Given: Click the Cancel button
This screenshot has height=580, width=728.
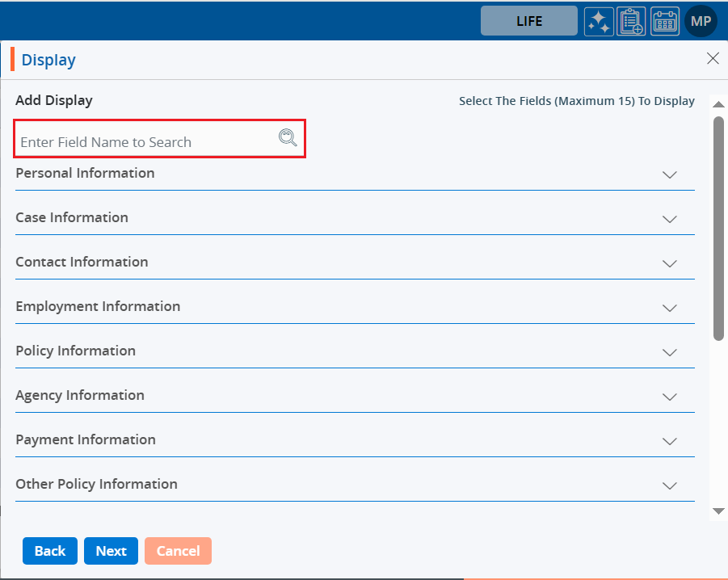Looking at the screenshot, I should [178, 551].
